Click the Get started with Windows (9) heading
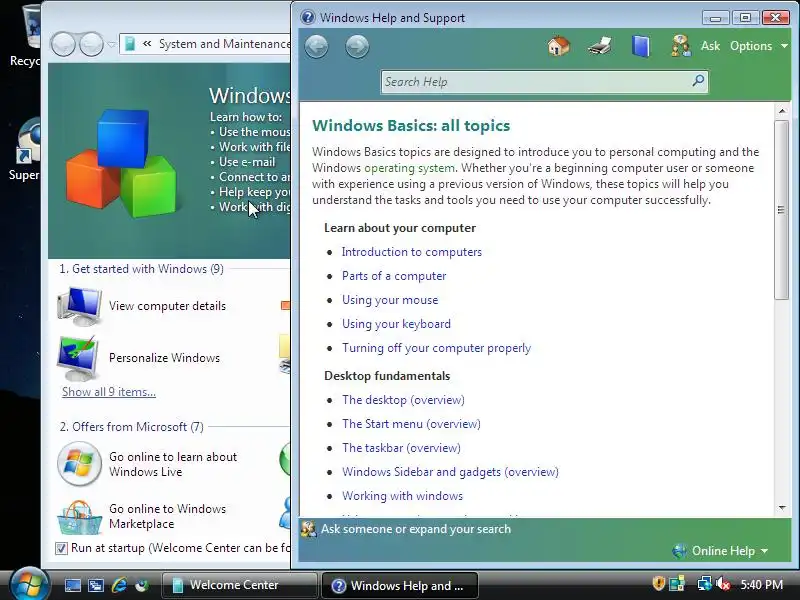 point(141,269)
